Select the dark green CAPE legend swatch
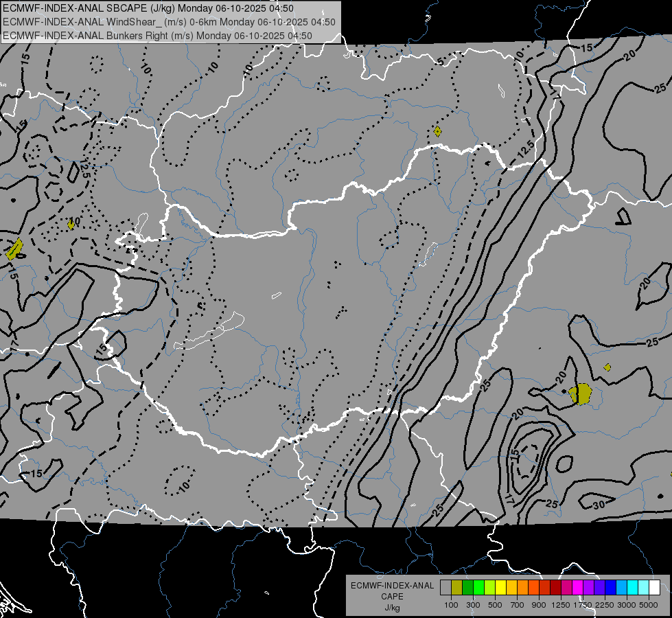 (467, 588)
